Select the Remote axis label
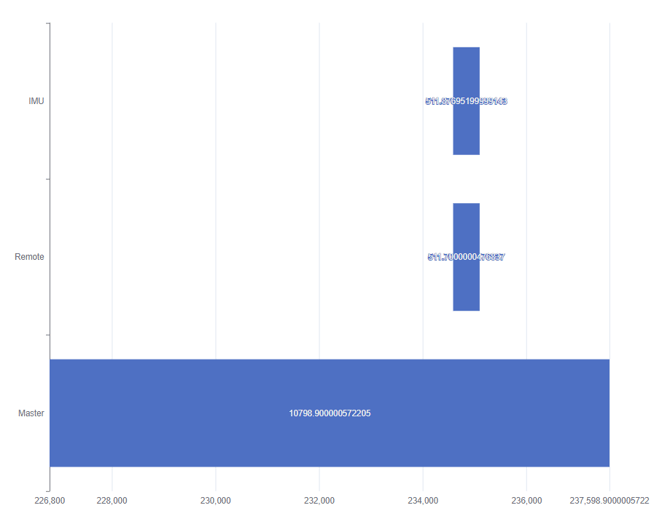The image size is (670, 516). [x=29, y=257]
